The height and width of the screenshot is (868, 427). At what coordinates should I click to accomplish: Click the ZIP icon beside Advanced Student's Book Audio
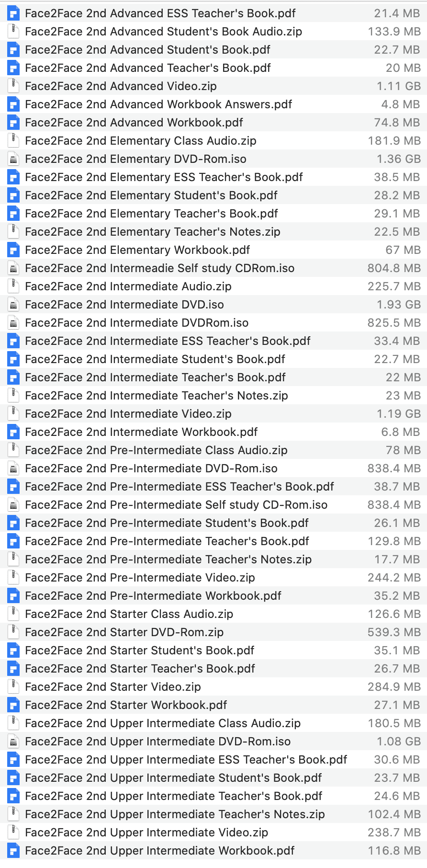click(13, 31)
